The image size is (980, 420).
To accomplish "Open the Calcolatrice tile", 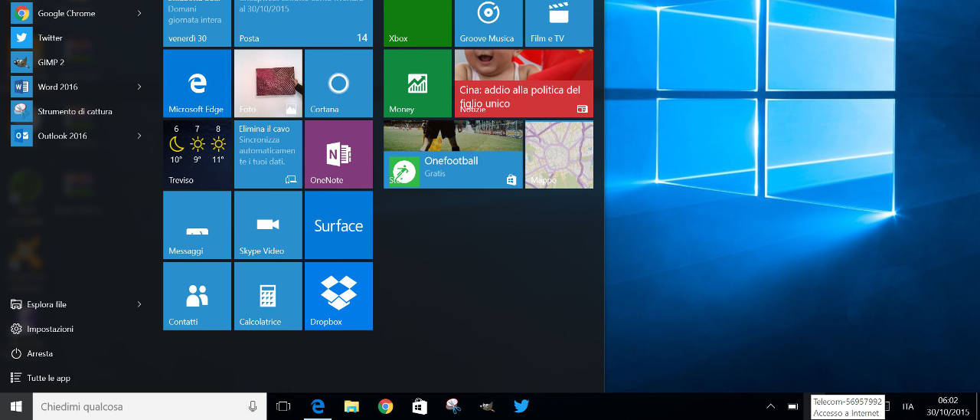I will (x=268, y=296).
